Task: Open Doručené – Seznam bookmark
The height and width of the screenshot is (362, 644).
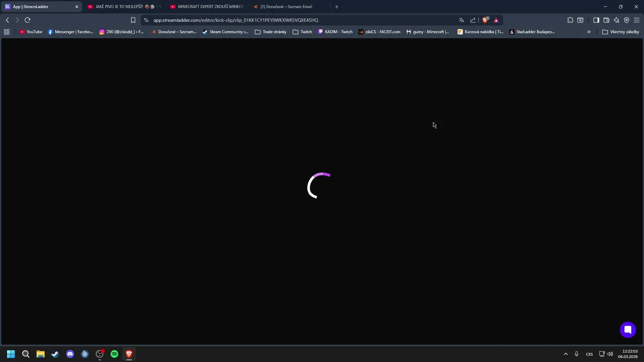Action: click(174, 32)
